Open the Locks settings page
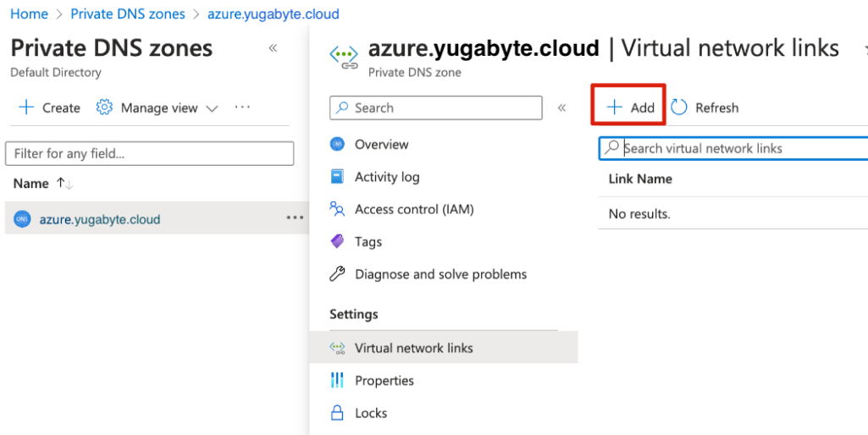Viewport: 868px width, 435px height. [371, 413]
